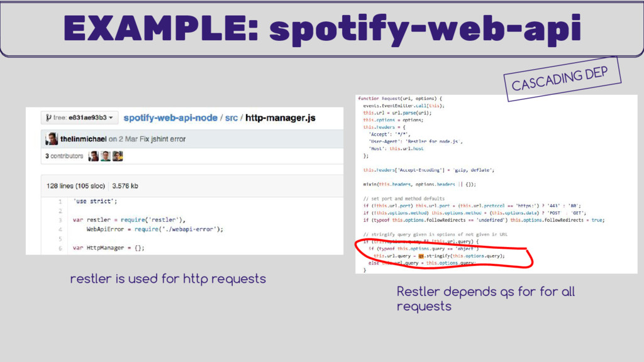Click the mixin(this.headers, options.headers) line
This screenshot has height=362, width=644.
point(419,184)
